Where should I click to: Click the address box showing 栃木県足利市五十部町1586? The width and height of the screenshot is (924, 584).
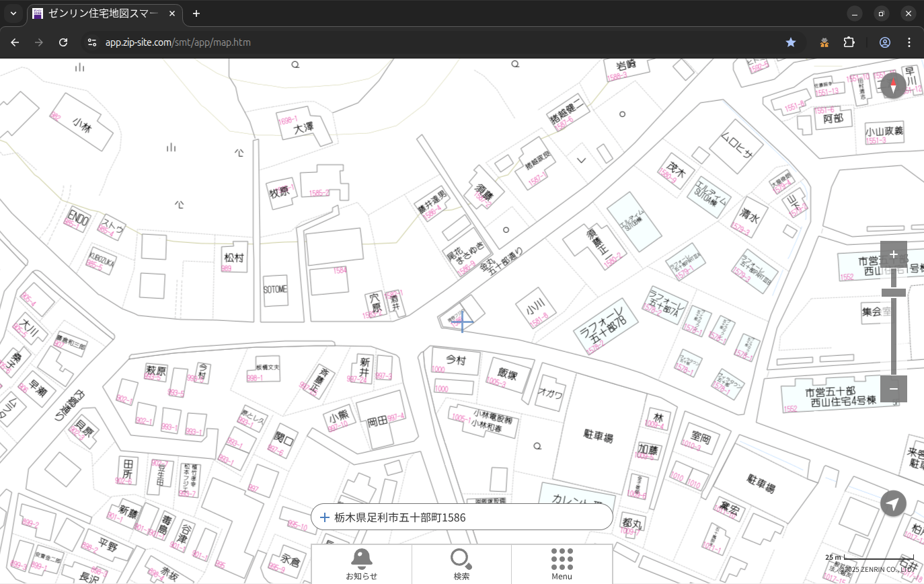pyautogui.click(x=461, y=517)
